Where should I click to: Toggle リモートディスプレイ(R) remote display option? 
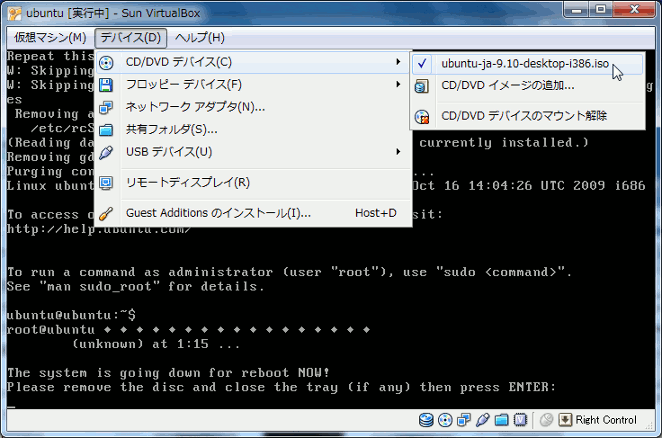tap(187, 182)
